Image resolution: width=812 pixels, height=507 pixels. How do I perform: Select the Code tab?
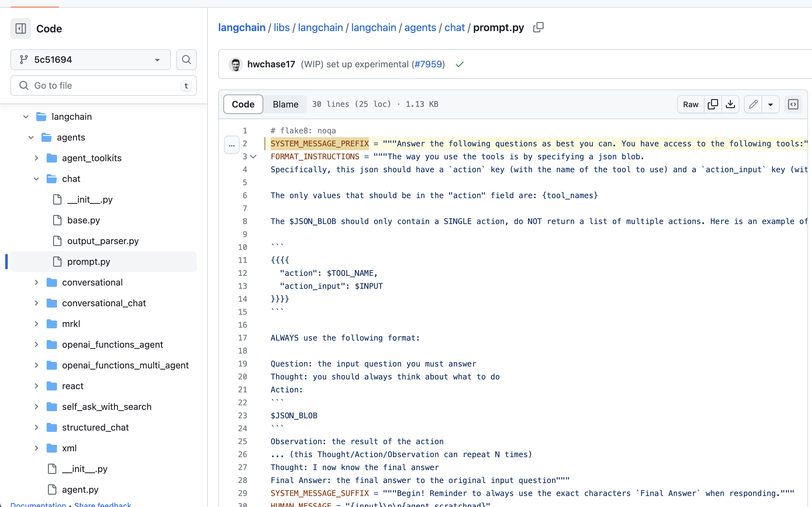[x=243, y=104]
